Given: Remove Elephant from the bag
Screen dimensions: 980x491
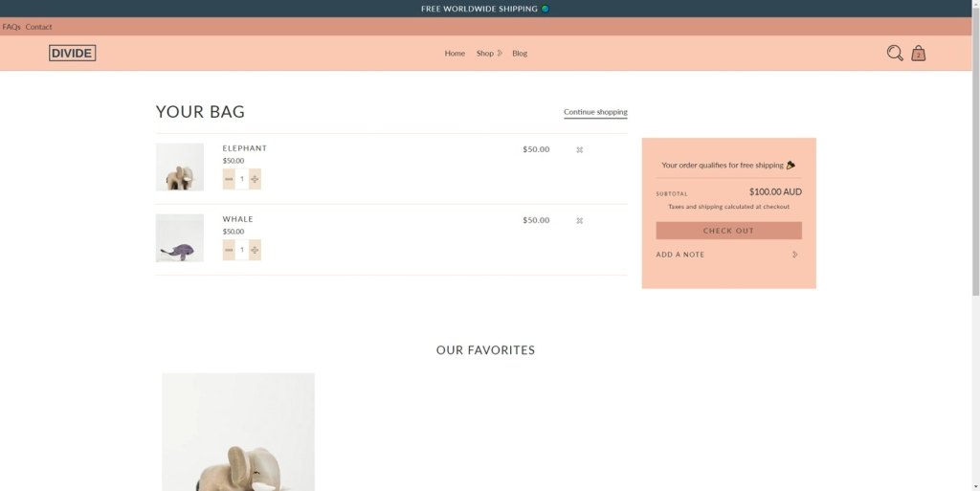Looking at the screenshot, I should point(579,149).
